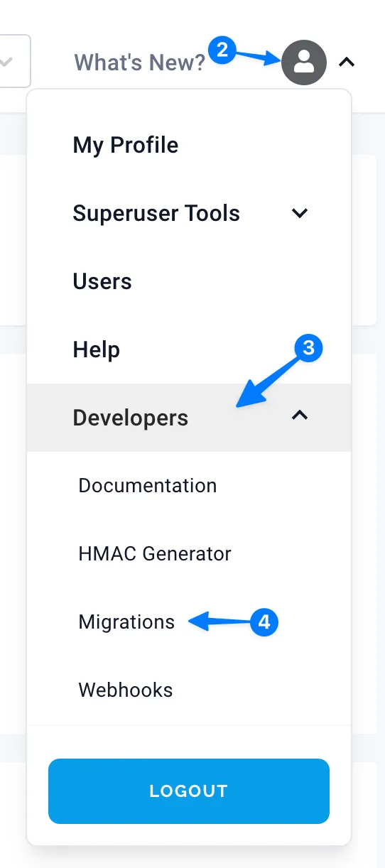Screen dimensions: 385x868
Task: Click the Developers chevron arrow
Action: coord(300,416)
